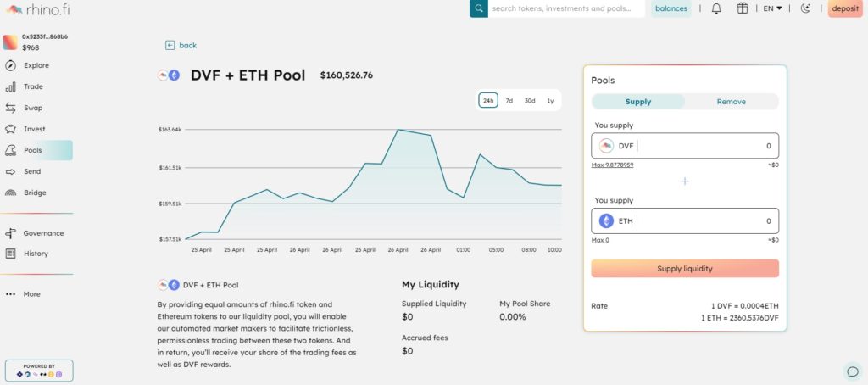Click the wallet avatar gradient icon
868x385 pixels.
[10, 42]
